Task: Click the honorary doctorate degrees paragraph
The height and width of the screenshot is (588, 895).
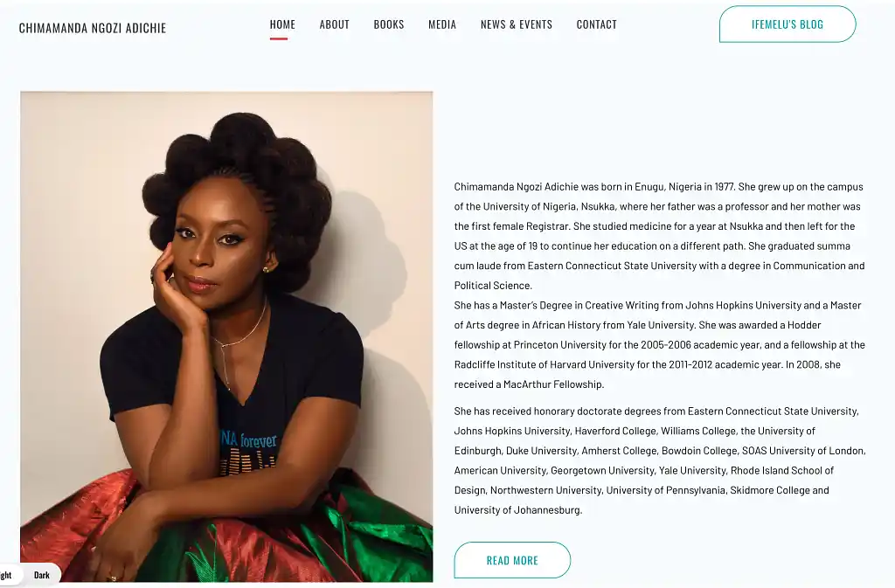Action: tap(660, 460)
